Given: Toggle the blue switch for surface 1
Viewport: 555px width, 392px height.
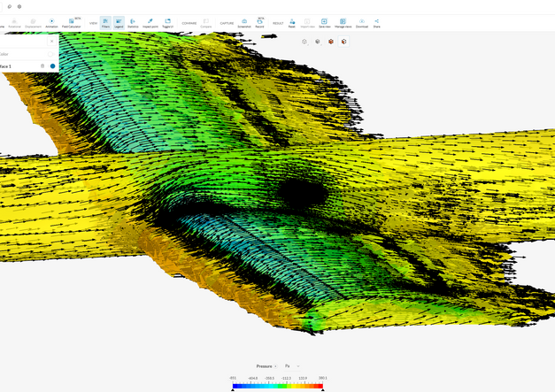Looking at the screenshot, I should pyautogui.click(x=52, y=66).
